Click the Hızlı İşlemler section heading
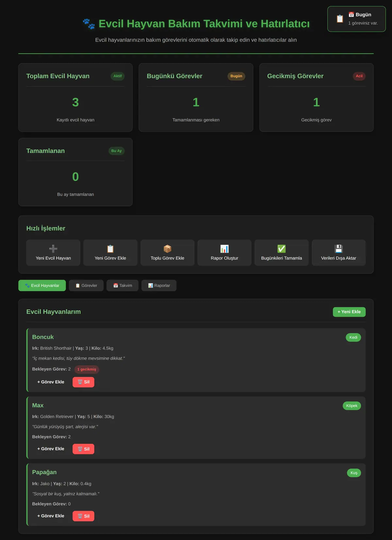The width and height of the screenshot is (392, 540). coord(46,228)
